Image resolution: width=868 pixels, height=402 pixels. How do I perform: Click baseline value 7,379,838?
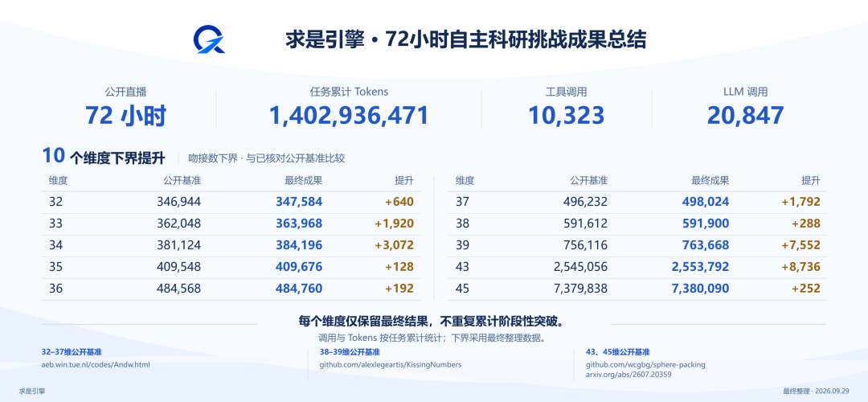pyautogui.click(x=581, y=289)
